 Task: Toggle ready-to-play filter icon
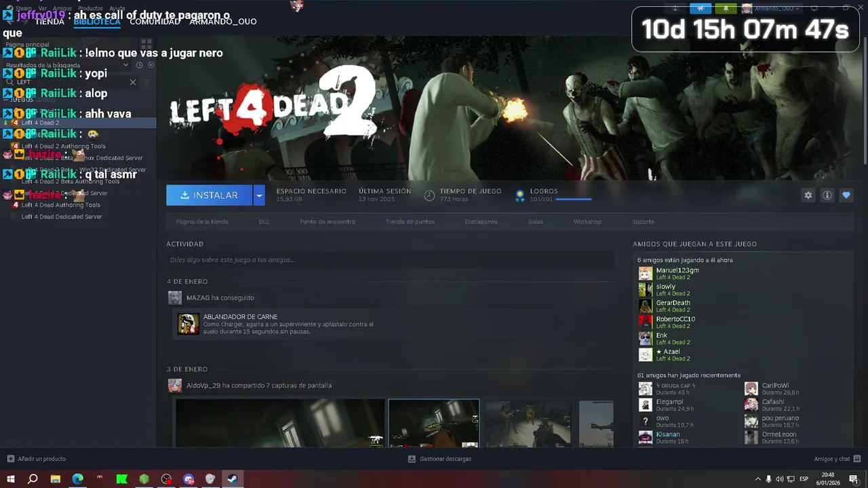tap(151, 65)
